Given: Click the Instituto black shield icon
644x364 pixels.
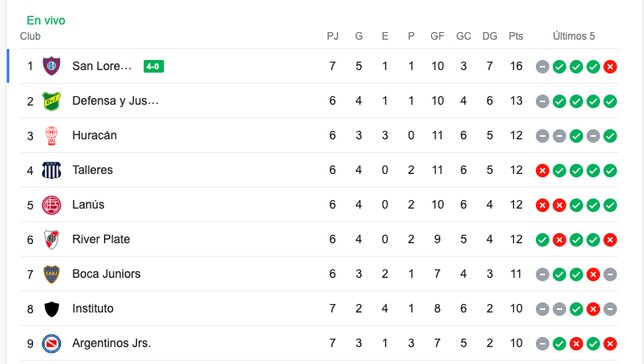Looking at the screenshot, I should tap(52, 309).
